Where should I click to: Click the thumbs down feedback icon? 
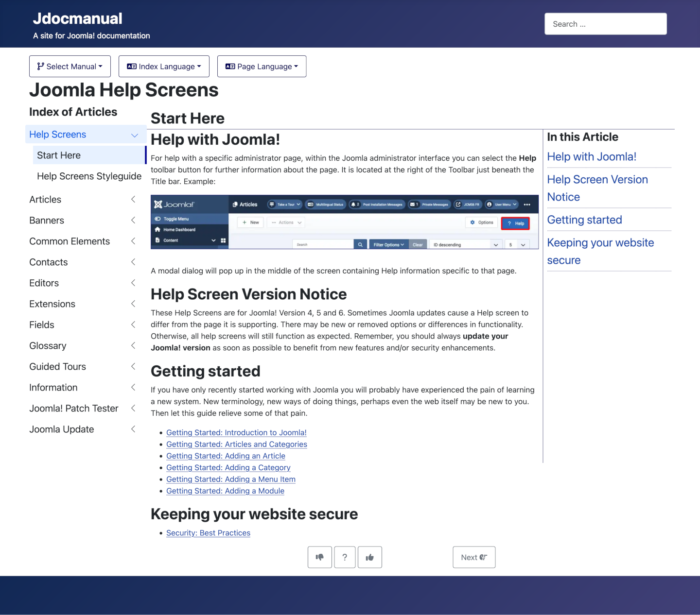320,557
